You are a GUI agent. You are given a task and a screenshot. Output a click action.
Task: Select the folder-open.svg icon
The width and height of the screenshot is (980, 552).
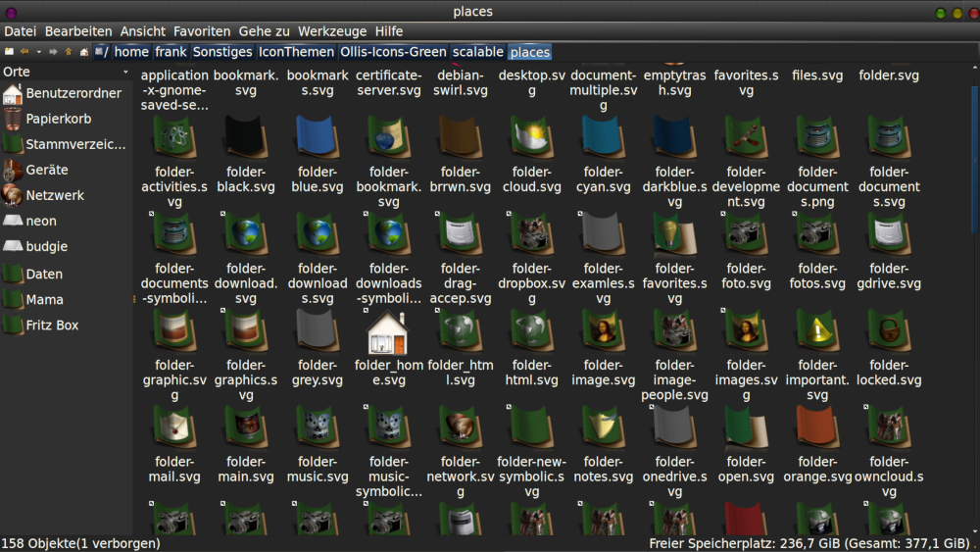746,428
